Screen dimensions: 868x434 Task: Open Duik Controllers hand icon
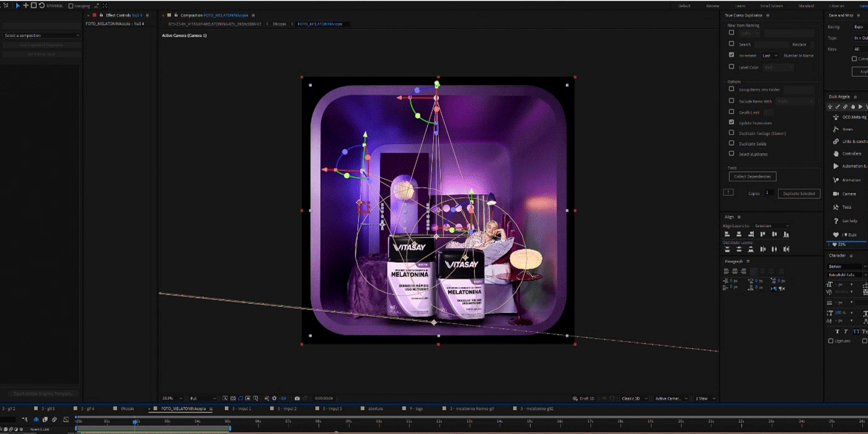[x=836, y=153]
